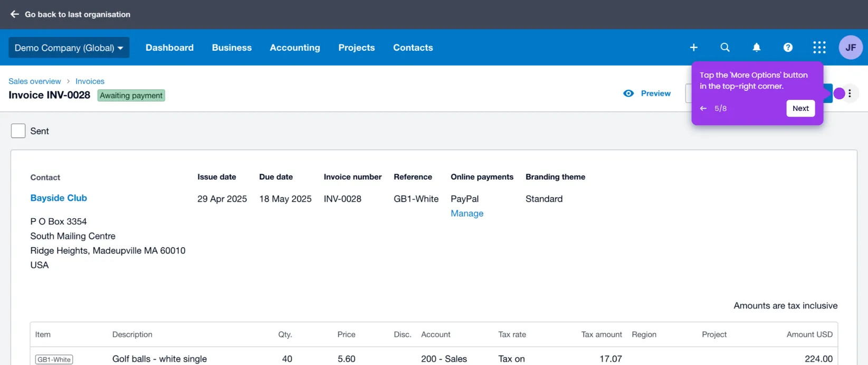Go to Invoices breadcrumb
Screen dimensions: 868x365
pos(90,81)
